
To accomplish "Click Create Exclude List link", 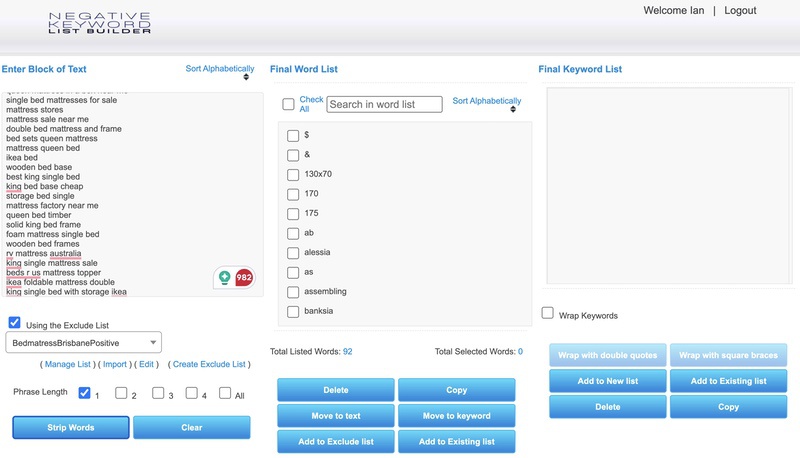I will (209, 364).
